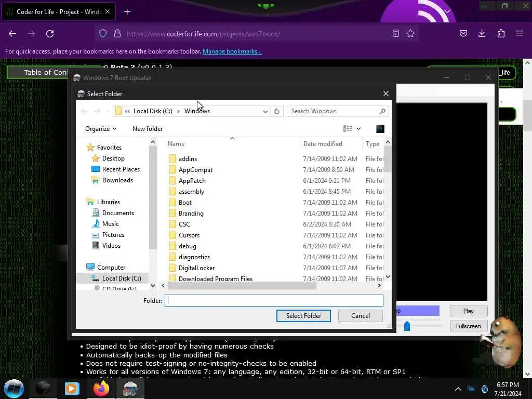The width and height of the screenshot is (532, 399).
Task: Open the Firefox hamburger menu
Action: coord(520,33)
